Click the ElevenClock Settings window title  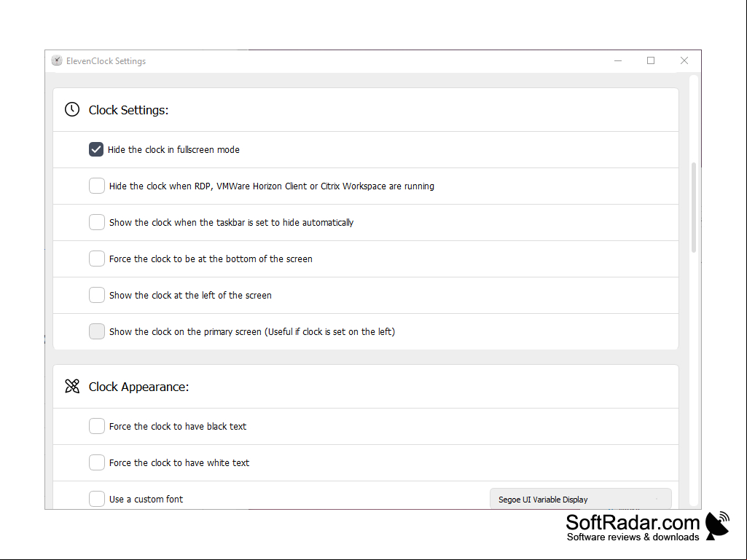point(106,61)
